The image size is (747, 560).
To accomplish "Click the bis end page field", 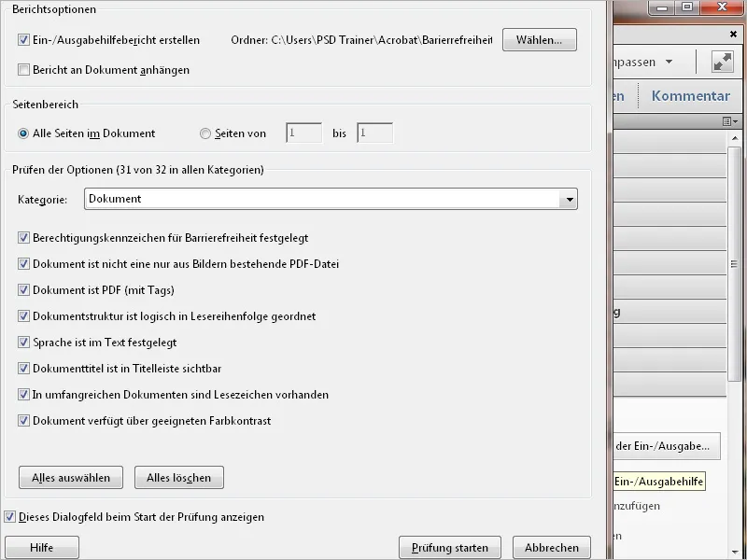I will click(x=375, y=133).
